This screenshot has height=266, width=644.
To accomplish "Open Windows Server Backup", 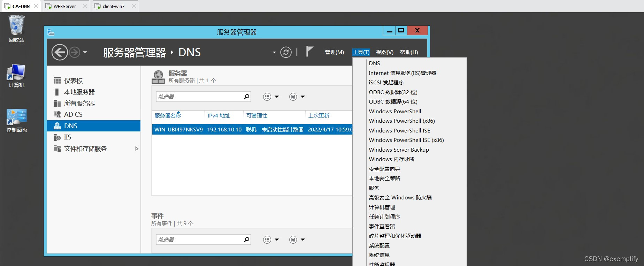I will point(399,150).
